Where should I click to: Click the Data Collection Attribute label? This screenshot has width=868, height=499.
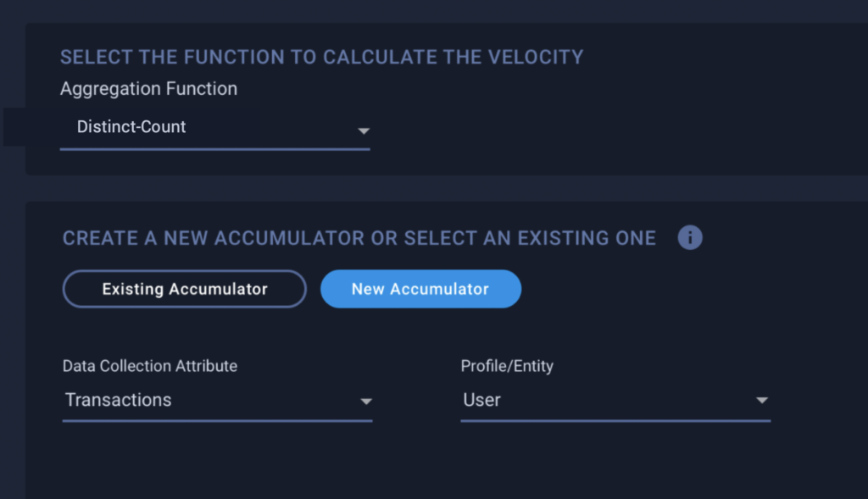tap(149, 366)
